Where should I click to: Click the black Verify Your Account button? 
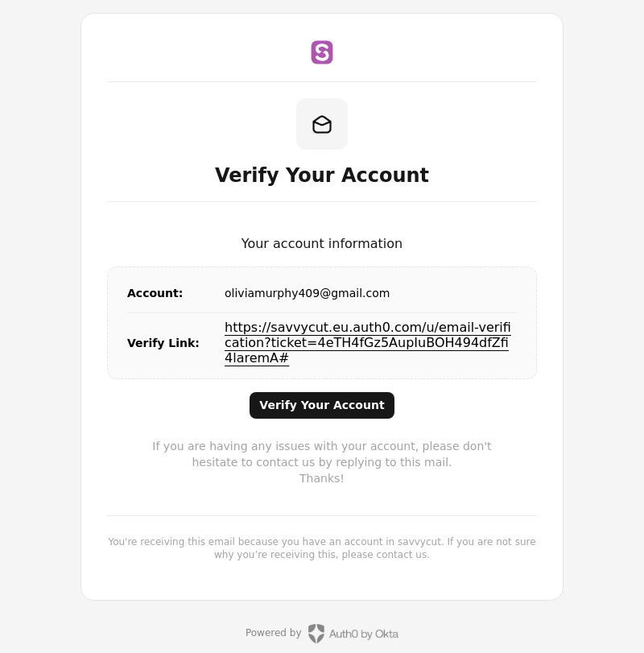tap(322, 405)
